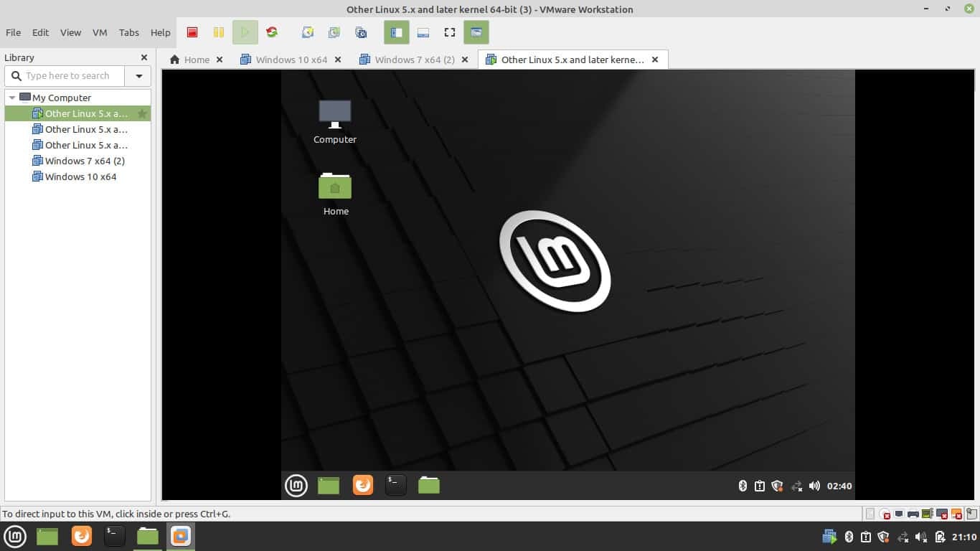Viewport: 980px width, 551px height.
Task: Click the battery icon in the host tray
Action: coord(939,536)
